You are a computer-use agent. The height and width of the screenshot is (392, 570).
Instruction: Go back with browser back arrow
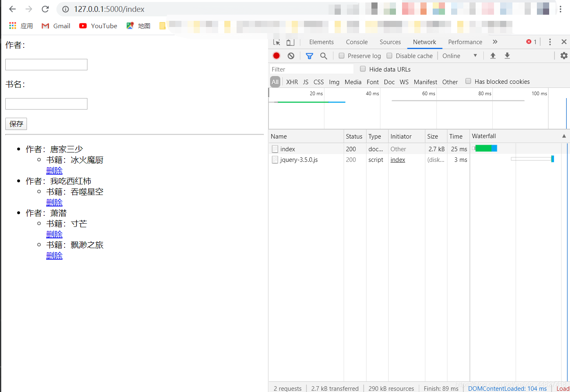click(x=13, y=9)
